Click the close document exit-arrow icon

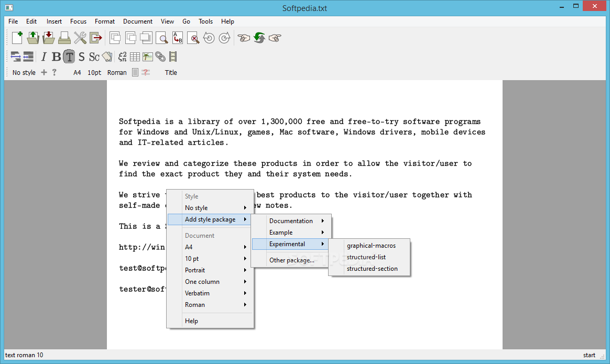point(96,38)
